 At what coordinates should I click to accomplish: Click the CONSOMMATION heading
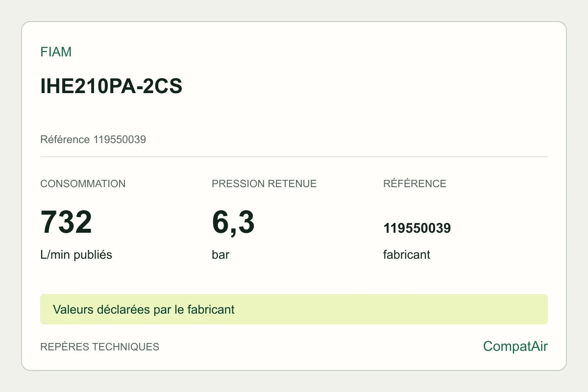click(x=83, y=184)
